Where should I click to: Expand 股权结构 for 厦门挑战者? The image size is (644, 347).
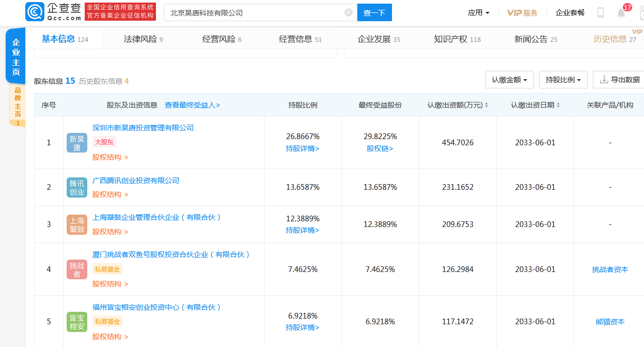point(111,284)
